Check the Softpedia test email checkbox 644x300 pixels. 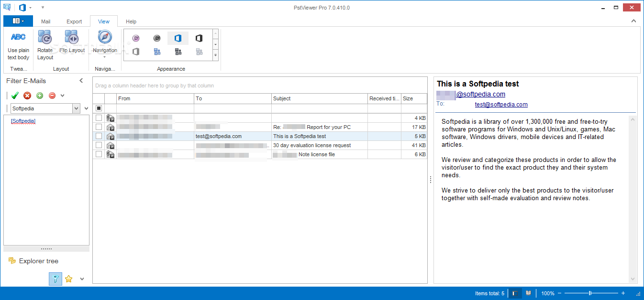pyautogui.click(x=99, y=136)
